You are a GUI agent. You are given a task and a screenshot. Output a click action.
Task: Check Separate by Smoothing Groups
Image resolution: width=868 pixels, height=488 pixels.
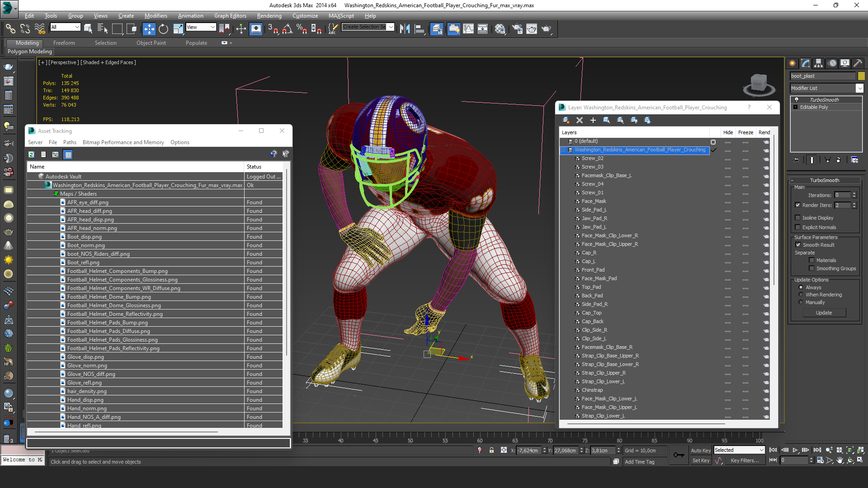(x=811, y=268)
